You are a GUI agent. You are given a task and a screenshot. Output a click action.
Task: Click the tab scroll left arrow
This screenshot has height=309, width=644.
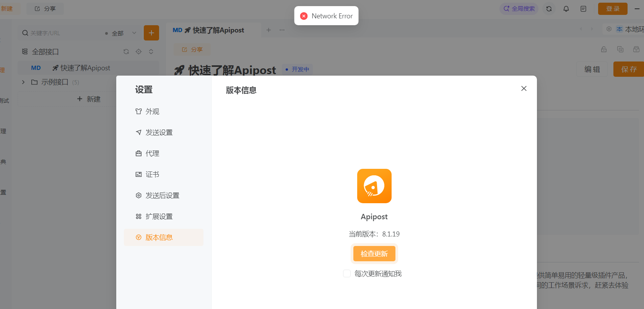[581, 29]
